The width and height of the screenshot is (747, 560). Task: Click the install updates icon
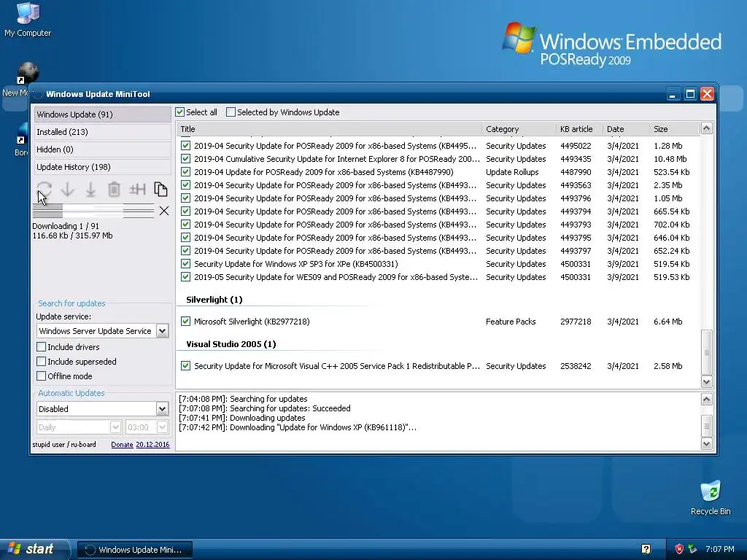[x=90, y=189]
